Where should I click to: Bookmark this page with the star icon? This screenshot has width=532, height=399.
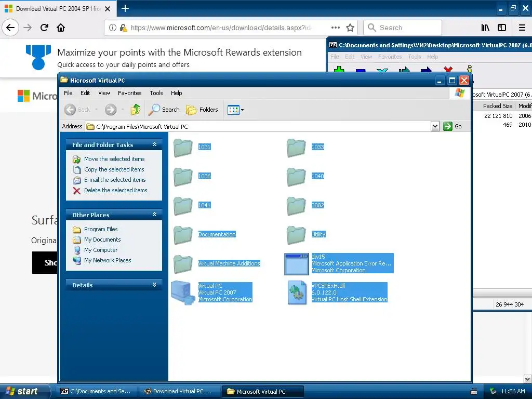point(350,28)
